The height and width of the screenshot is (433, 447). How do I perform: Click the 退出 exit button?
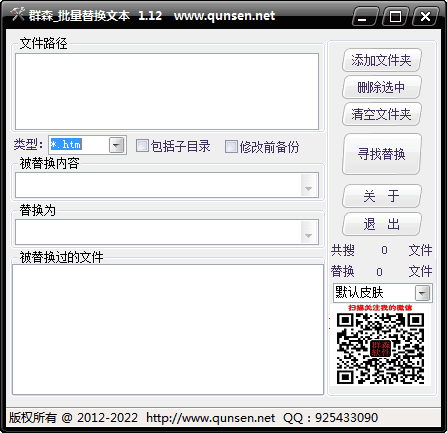click(x=382, y=224)
